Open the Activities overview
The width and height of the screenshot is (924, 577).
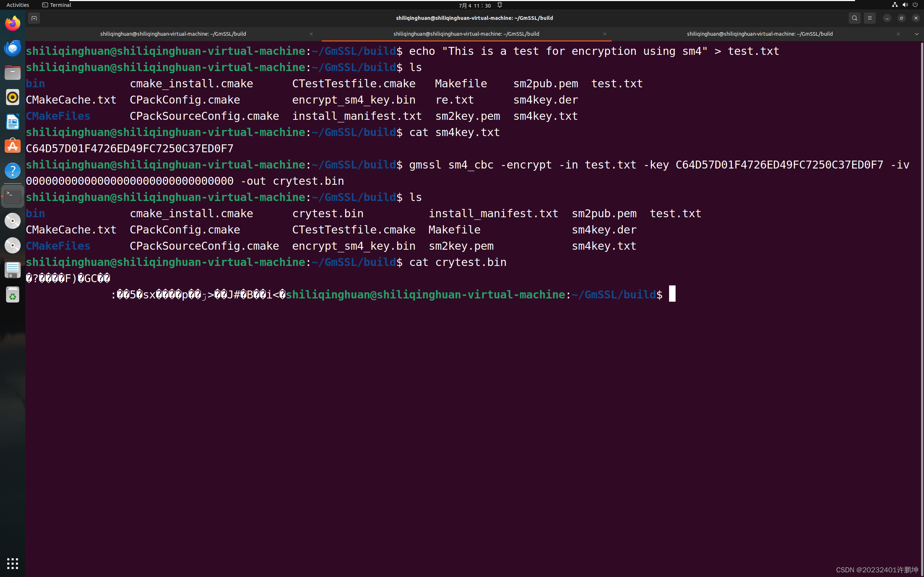click(x=18, y=5)
